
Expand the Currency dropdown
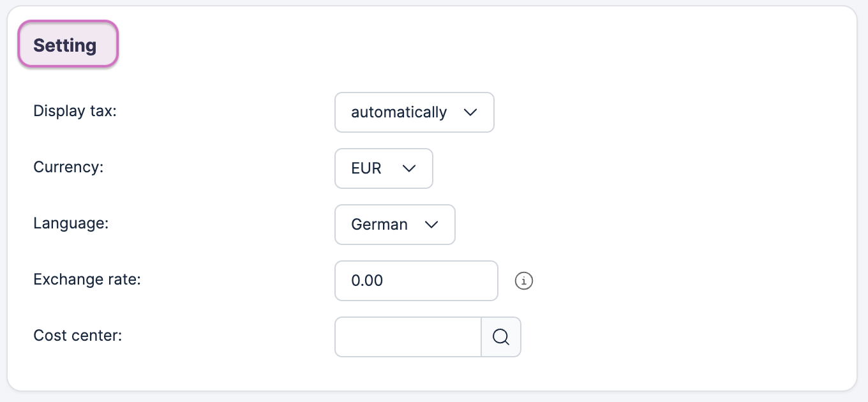384,168
